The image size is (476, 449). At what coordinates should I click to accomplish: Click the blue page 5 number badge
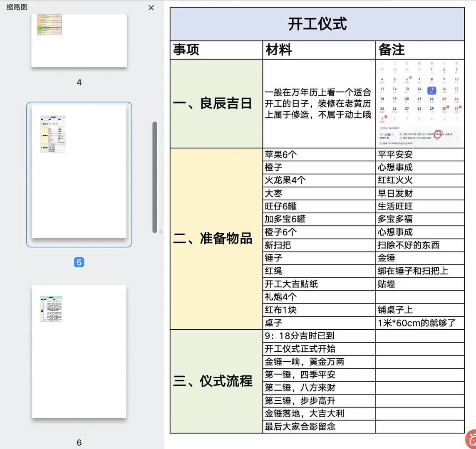tap(79, 262)
